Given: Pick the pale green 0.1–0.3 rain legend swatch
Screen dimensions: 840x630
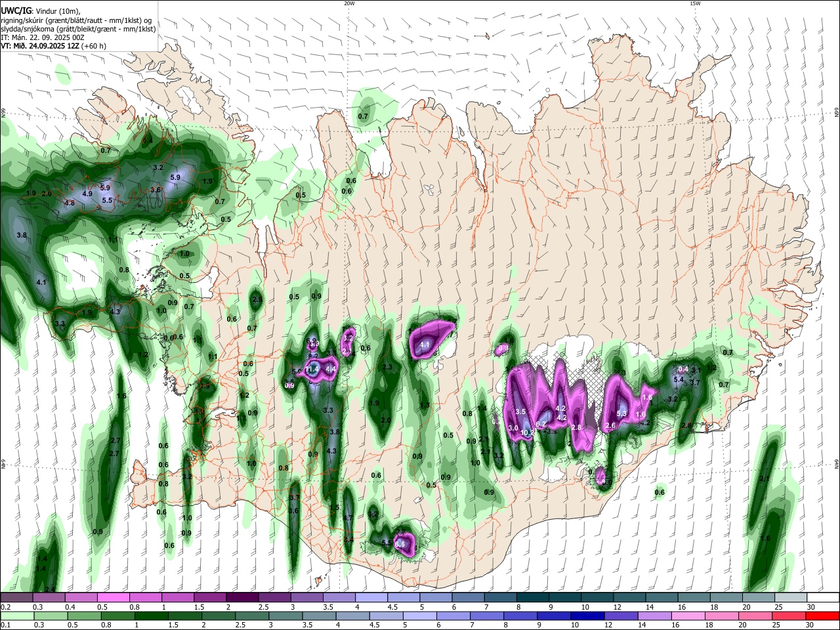Looking at the screenshot, I should 17,616.
